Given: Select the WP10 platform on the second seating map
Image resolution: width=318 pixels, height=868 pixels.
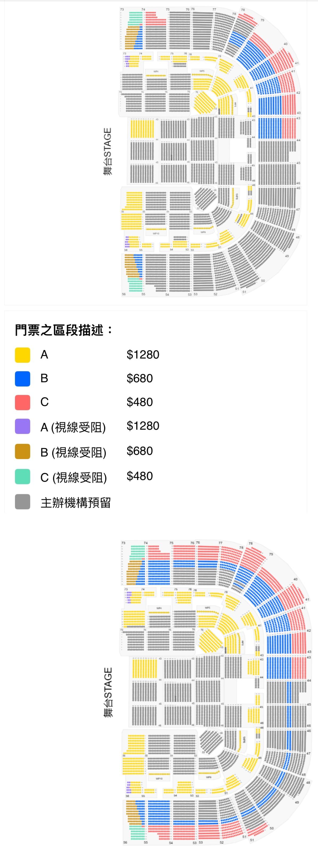Looking at the screenshot, I should [159, 779].
